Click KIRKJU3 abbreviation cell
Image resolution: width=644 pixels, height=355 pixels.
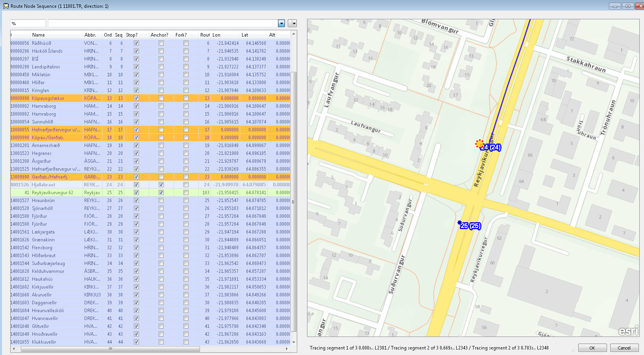pos(93,295)
